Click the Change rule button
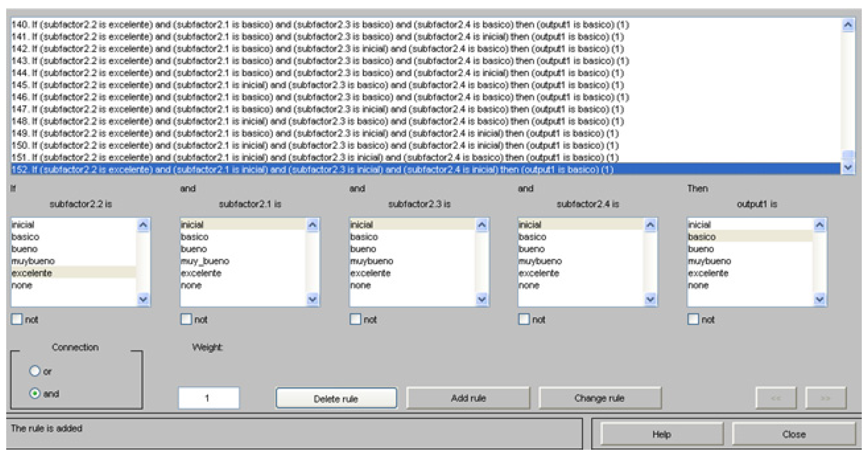 pyautogui.click(x=599, y=398)
